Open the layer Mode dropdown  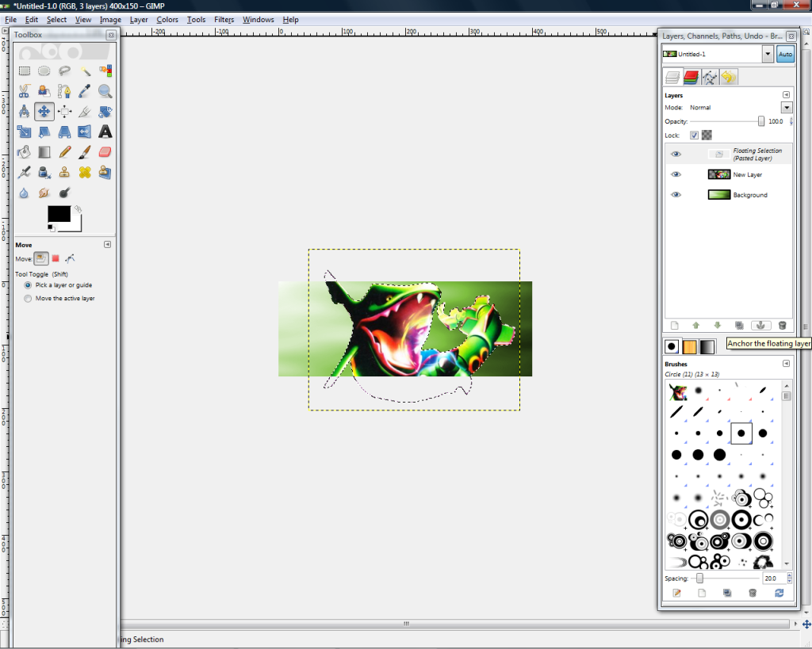[x=787, y=108]
